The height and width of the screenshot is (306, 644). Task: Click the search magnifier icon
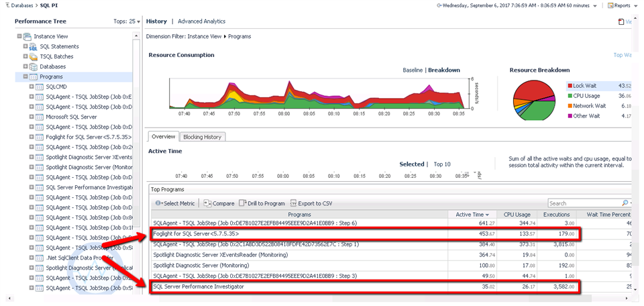click(x=625, y=203)
